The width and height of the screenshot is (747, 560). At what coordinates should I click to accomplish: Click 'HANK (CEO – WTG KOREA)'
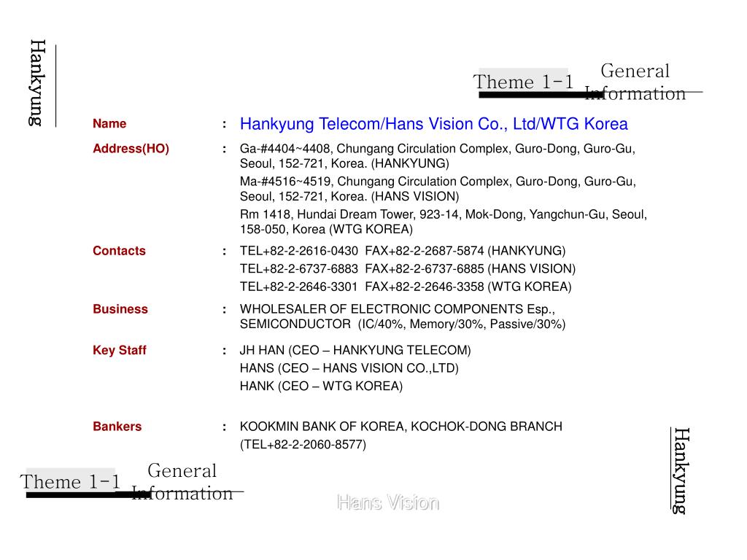(321, 386)
